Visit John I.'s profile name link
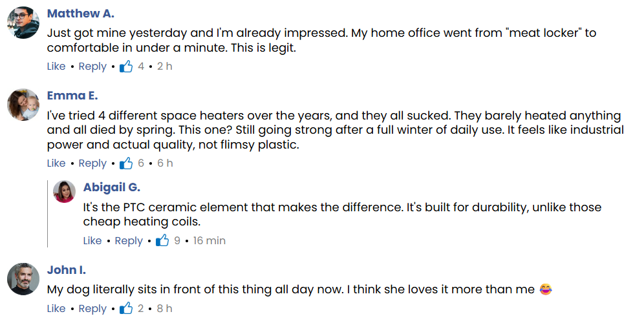 click(67, 270)
